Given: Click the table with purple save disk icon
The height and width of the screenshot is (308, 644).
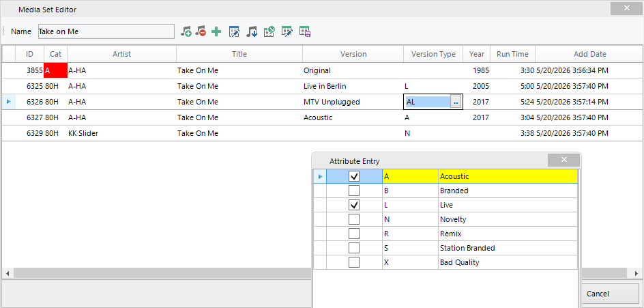Looking at the screenshot, I should click(305, 31).
